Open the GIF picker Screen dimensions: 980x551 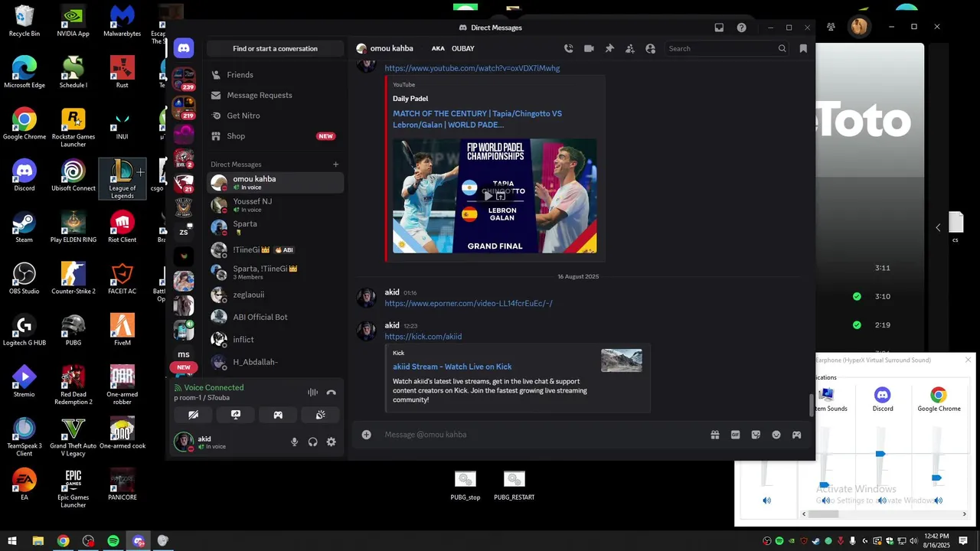pos(735,435)
